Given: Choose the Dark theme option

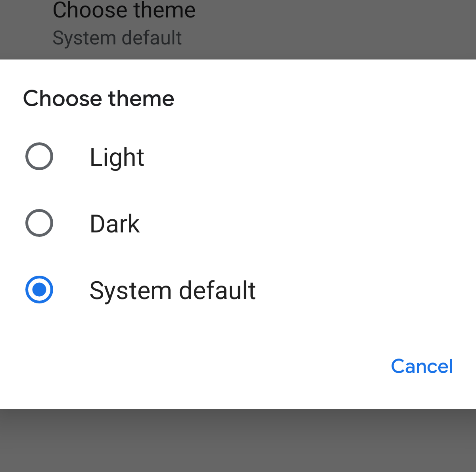Looking at the screenshot, I should (115, 223).
